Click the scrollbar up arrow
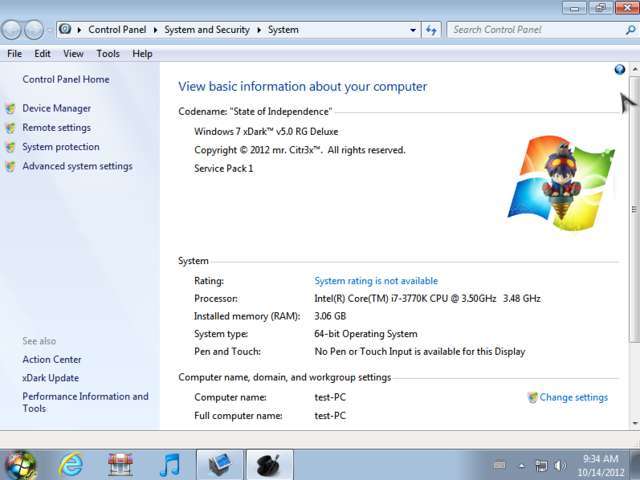640x480 pixels. (x=635, y=70)
